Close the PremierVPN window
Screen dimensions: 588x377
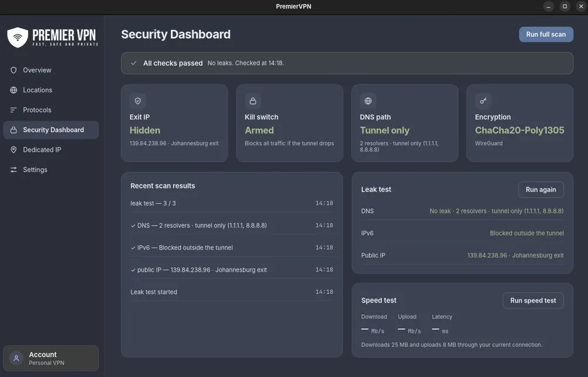[581, 6]
